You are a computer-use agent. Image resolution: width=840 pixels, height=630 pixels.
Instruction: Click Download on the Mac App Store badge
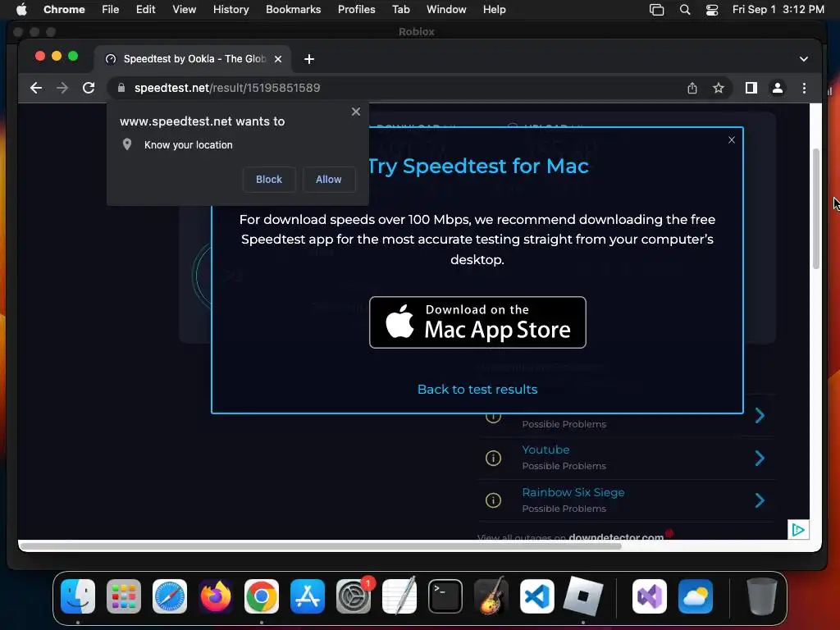[x=477, y=322]
